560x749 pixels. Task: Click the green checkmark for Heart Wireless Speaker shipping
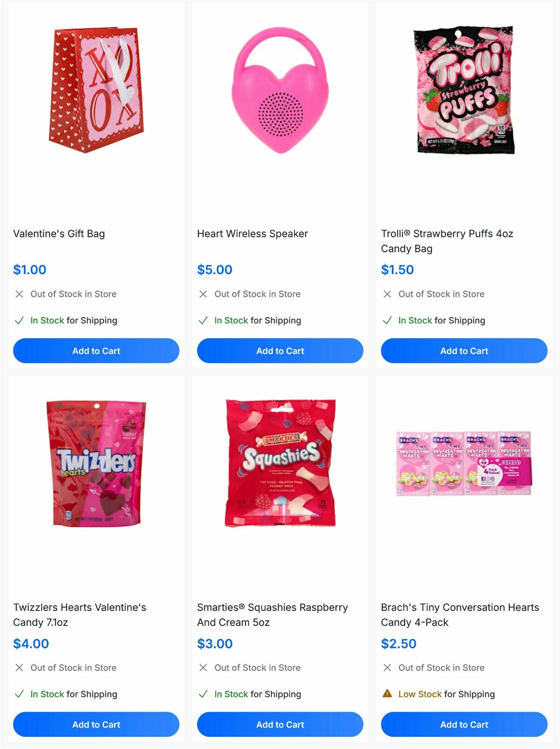[x=203, y=321]
